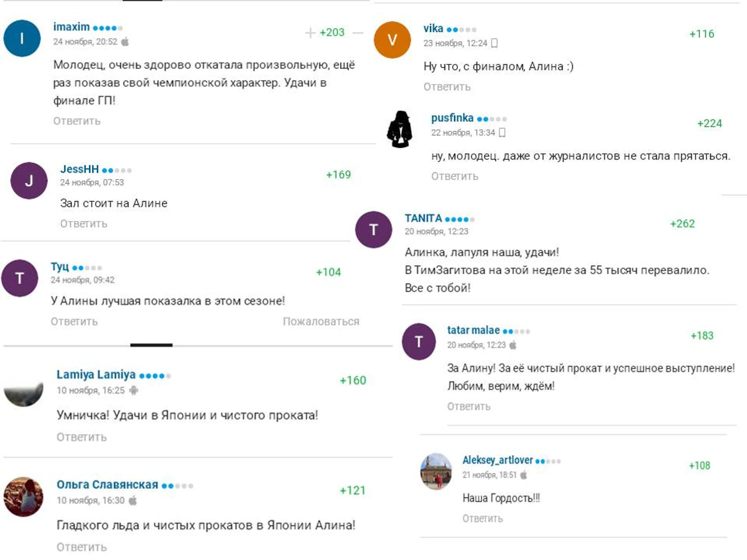Viewport: 747px width, 560px height.
Task: Click imaxim's blue avatar icon
Action: (22, 38)
